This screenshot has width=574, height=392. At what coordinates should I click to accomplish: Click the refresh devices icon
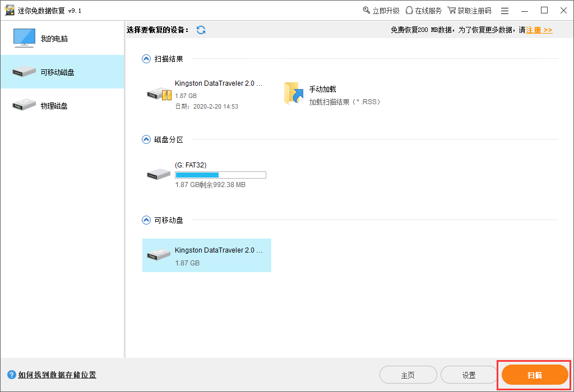[201, 30]
